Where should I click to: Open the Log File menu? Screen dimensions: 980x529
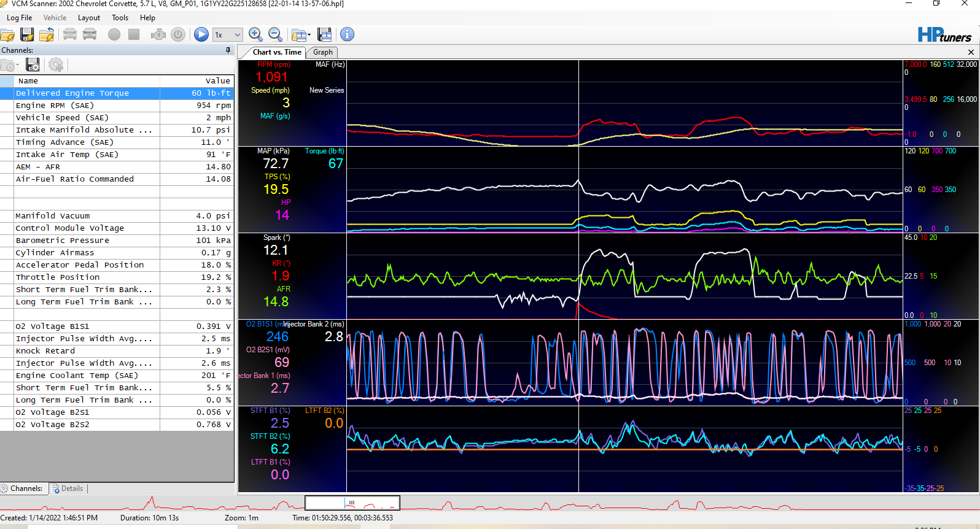coord(19,18)
